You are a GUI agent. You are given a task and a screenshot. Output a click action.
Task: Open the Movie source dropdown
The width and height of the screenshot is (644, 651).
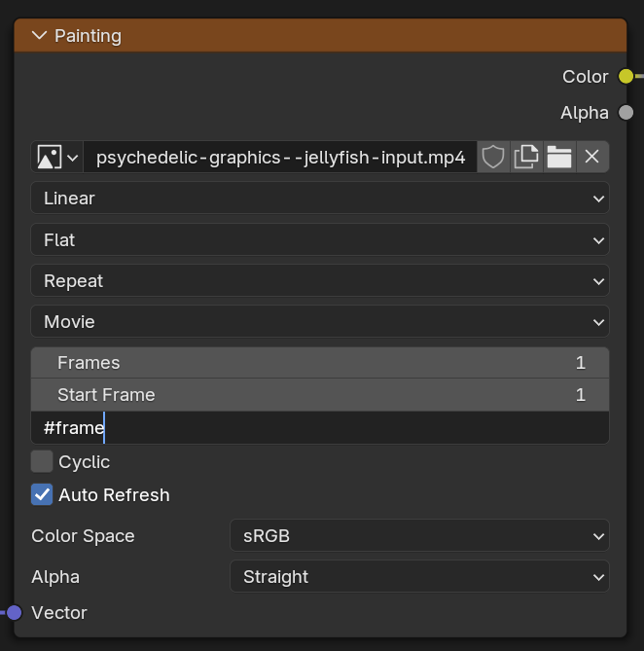click(x=320, y=322)
